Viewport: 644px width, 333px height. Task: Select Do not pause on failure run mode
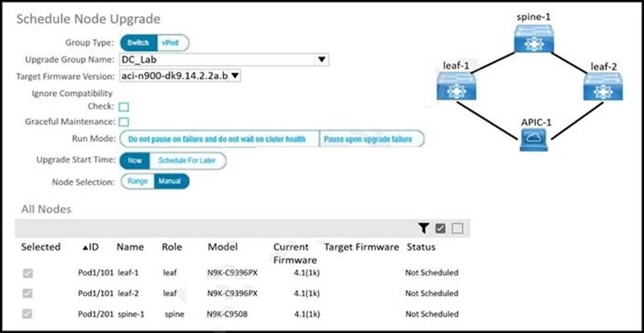point(218,139)
